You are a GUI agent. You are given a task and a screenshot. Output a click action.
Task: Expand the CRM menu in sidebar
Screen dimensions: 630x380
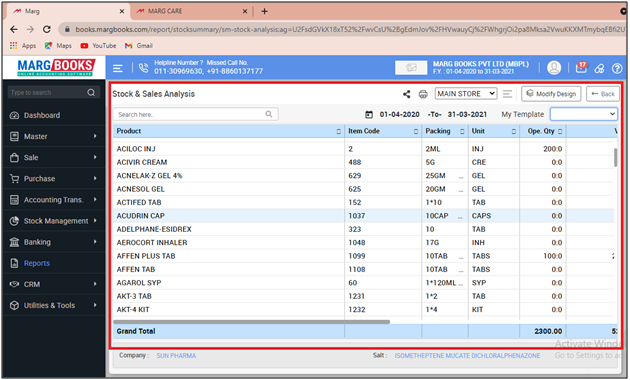53,284
